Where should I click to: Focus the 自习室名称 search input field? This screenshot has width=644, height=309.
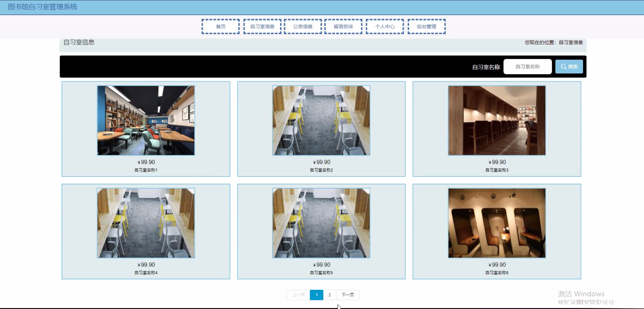(527, 67)
